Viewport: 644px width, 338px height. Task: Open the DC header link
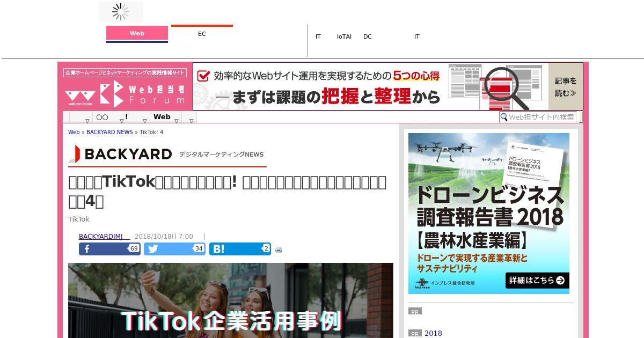pos(368,36)
